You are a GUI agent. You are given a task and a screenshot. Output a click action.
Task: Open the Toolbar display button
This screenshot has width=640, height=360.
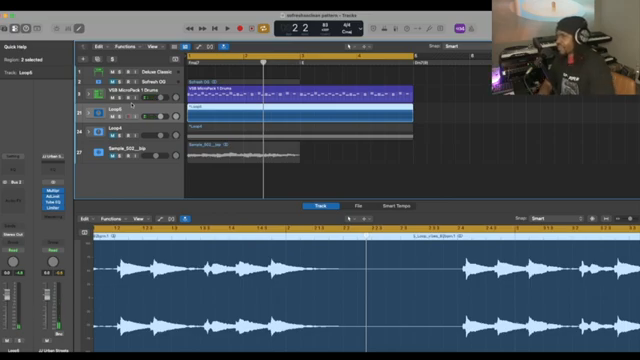pos(37,29)
